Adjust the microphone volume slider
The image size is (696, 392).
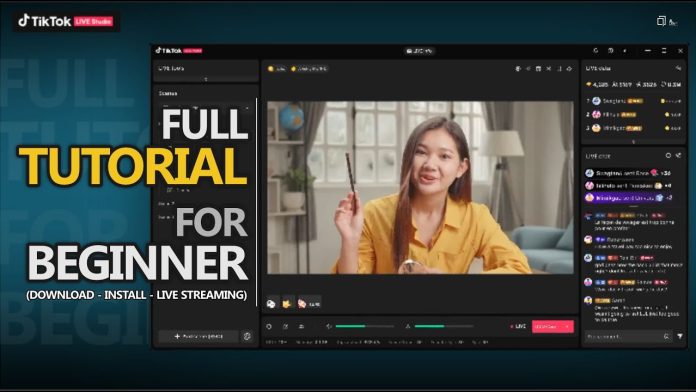tap(444, 326)
